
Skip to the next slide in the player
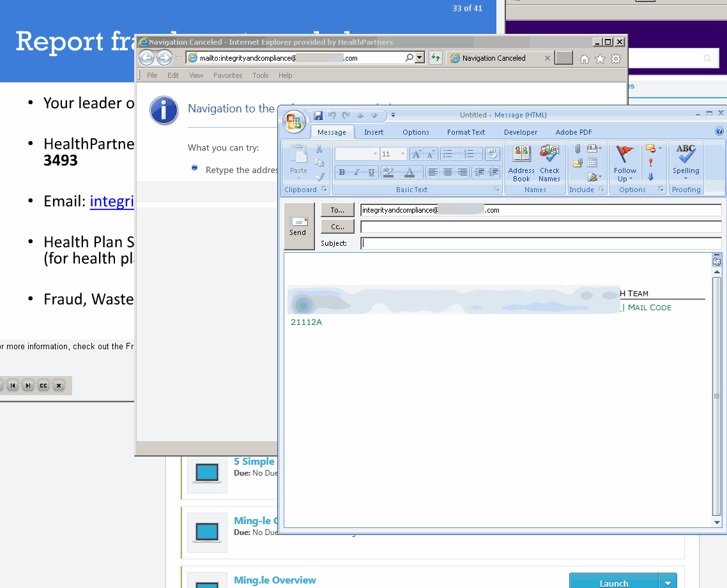tap(28, 386)
